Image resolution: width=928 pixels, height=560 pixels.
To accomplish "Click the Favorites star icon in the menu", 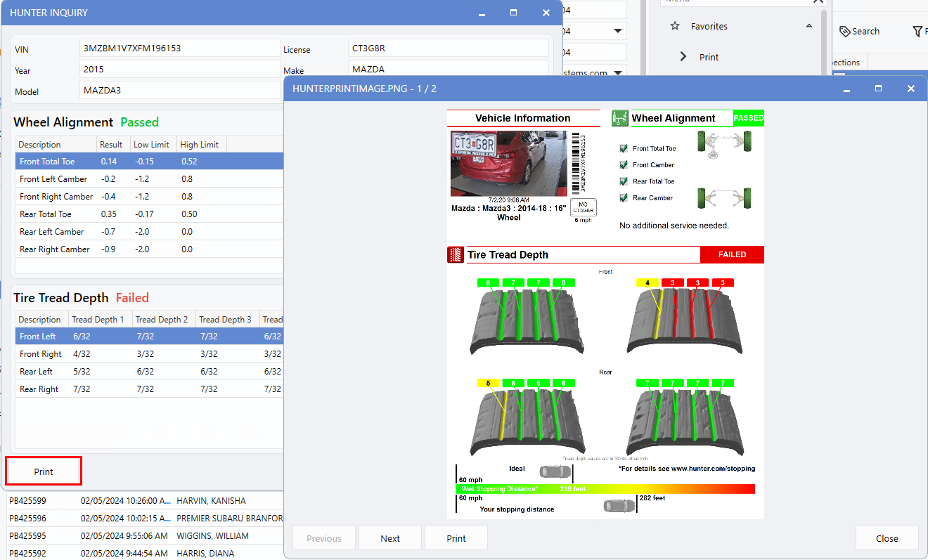I will (675, 26).
